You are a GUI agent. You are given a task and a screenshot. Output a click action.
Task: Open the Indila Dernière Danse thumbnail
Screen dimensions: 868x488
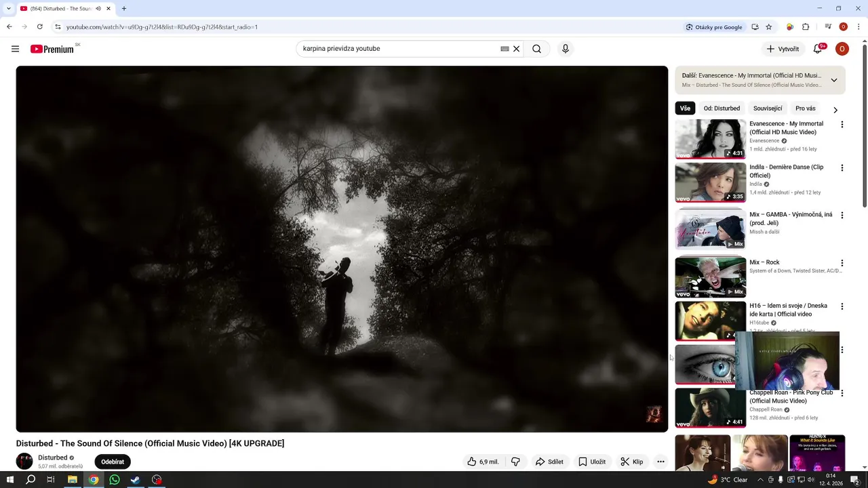coord(710,182)
